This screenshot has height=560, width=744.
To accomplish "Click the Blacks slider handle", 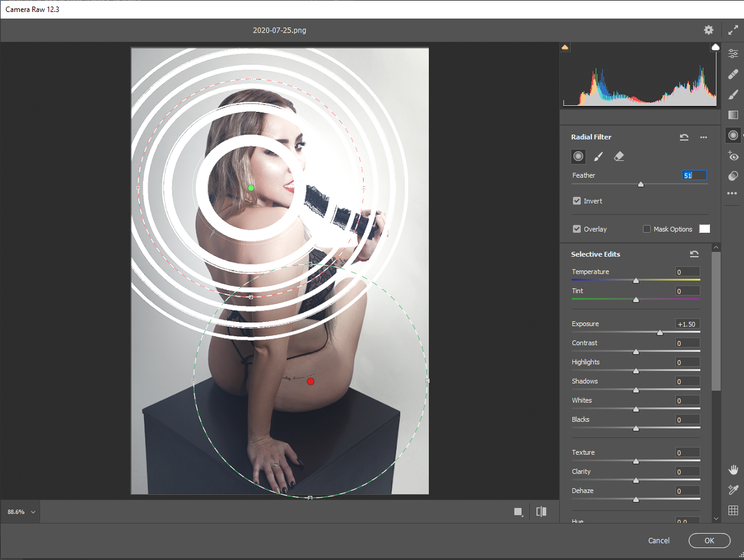I will [636, 428].
